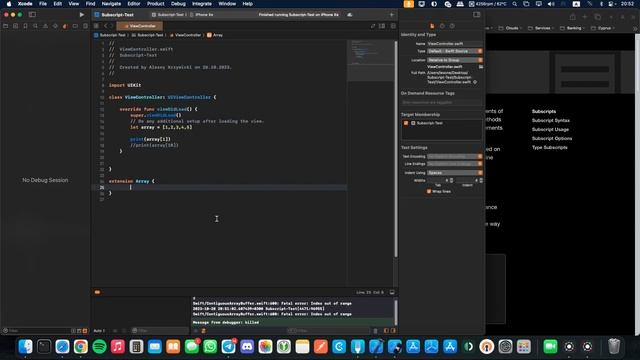Open the file Type dropdown in inspector

455,51
